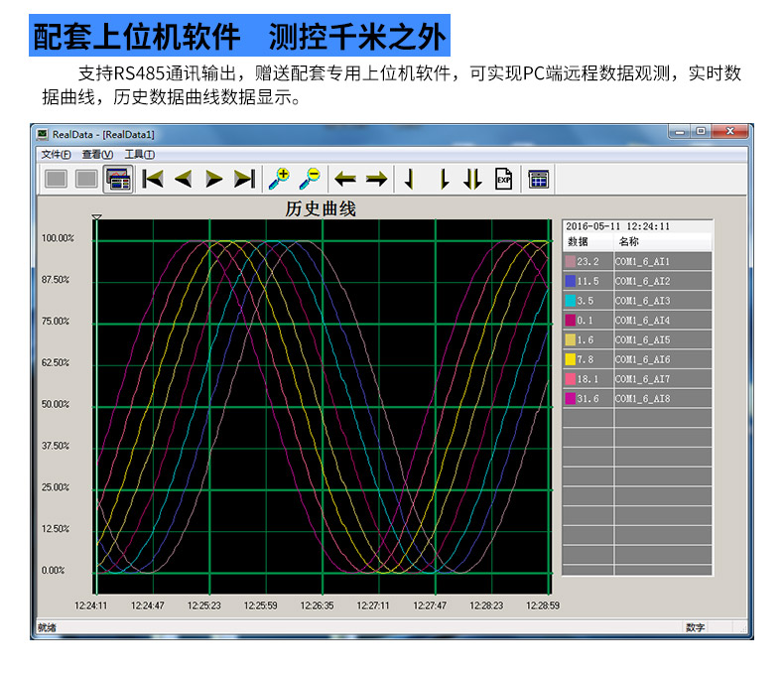Click the value 31.6 in the data column

tap(588, 398)
